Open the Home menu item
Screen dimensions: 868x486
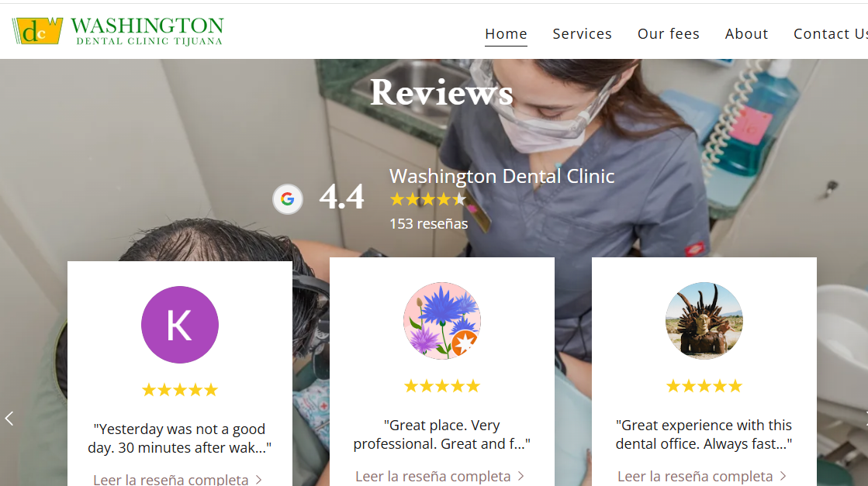[x=506, y=34]
